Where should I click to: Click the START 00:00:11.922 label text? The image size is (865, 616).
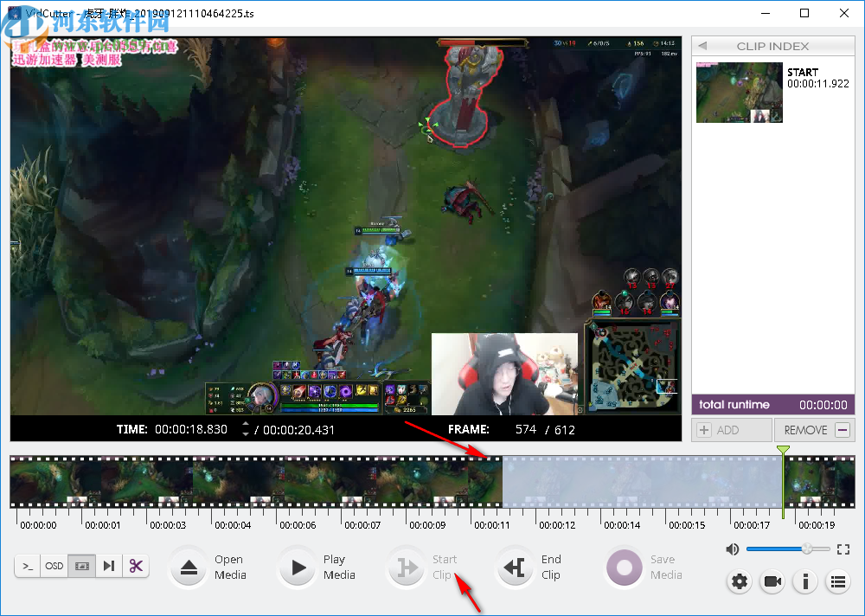(x=818, y=78)
